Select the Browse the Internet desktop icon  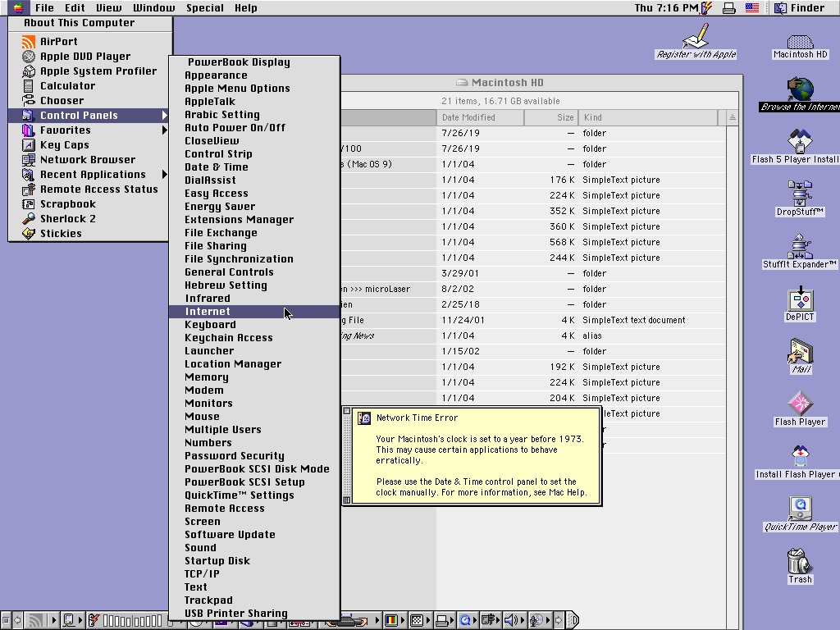[x=801, y=94]
